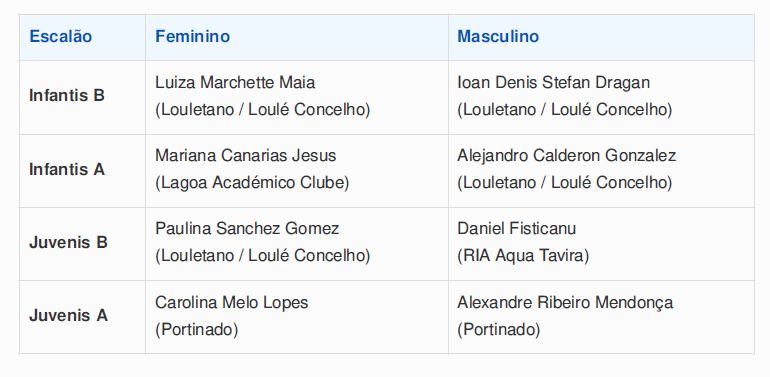Click the name Carolina Melo Lopes

[x=232, y=302]
